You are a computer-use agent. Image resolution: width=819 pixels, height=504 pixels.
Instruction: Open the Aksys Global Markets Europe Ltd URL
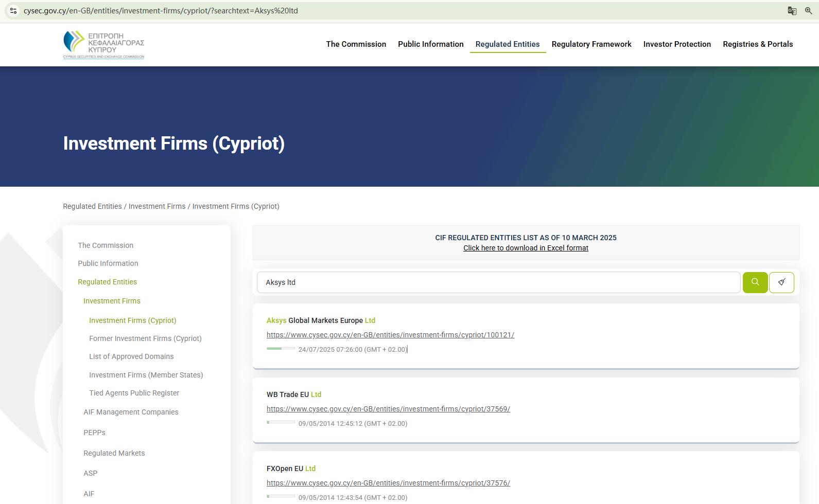point(390,335)
